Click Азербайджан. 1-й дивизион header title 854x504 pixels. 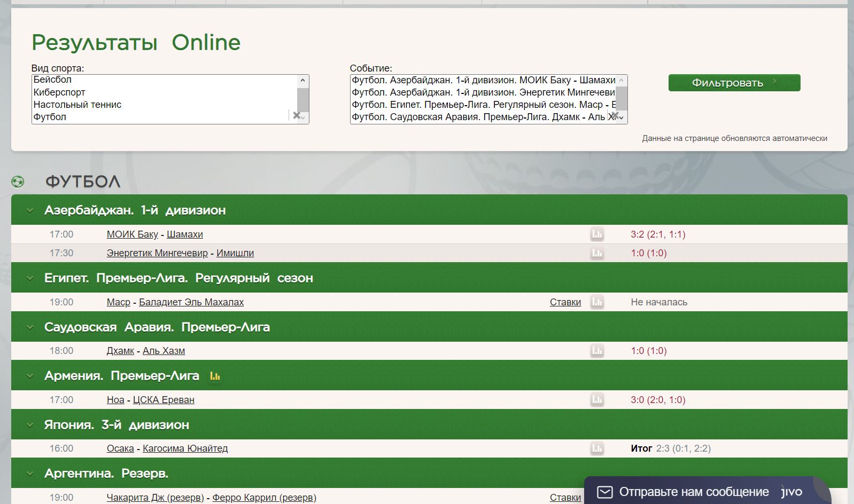pyautogui.click(x=135, y=210)
